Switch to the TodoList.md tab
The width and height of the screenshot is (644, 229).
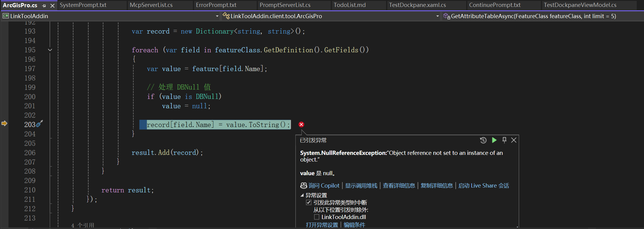(x=350, y=5)
